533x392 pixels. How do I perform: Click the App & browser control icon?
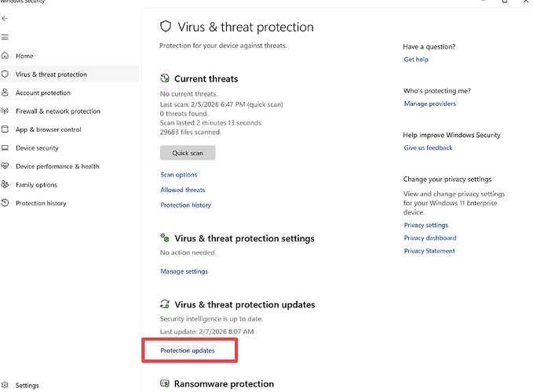click(x=5, y=129)
